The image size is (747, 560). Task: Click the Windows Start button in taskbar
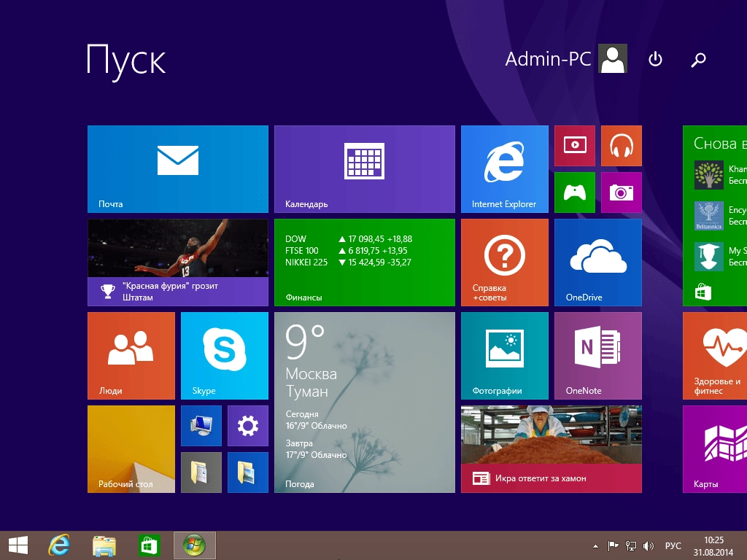coord(18,545)
